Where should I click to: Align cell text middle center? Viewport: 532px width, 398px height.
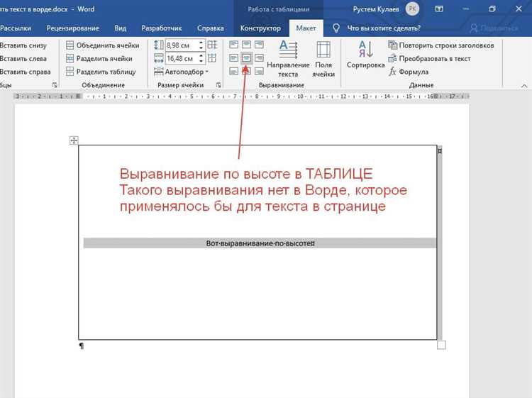click(x=247, y=57)
